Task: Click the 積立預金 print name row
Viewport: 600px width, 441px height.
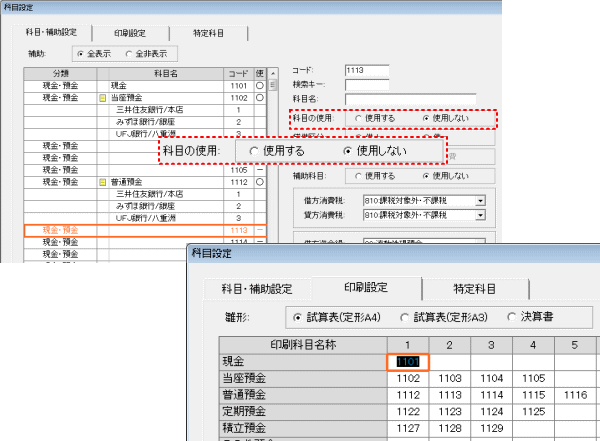Action: tap(303, 428)
